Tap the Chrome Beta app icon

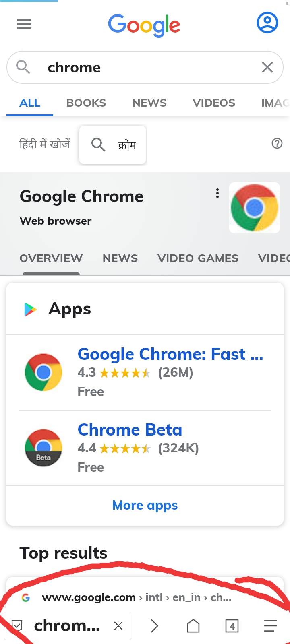coord(43,448)
